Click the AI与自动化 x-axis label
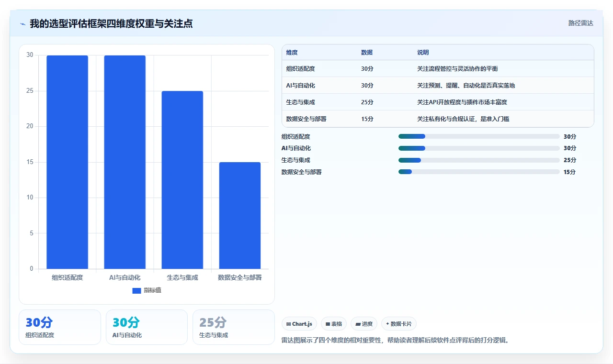613x364 pixels. tap(125, 277)
